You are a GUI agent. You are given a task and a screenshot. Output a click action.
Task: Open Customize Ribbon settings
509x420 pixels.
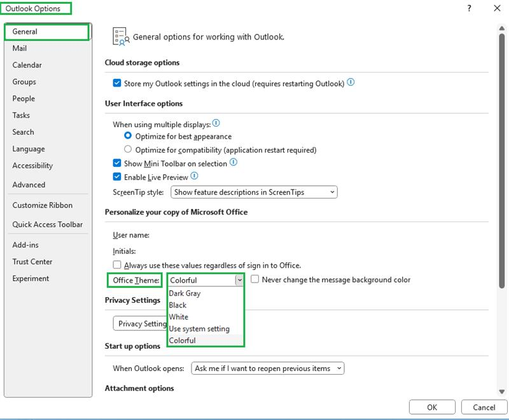(x=47, y=206)
